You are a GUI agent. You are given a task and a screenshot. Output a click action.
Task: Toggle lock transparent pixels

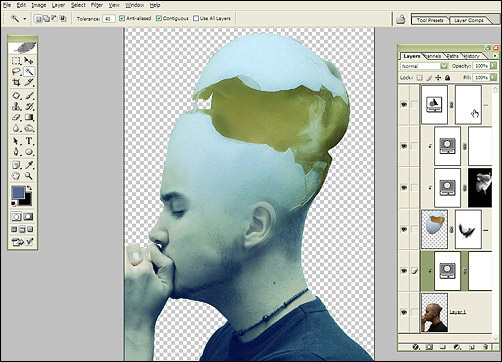coord(420,78)
